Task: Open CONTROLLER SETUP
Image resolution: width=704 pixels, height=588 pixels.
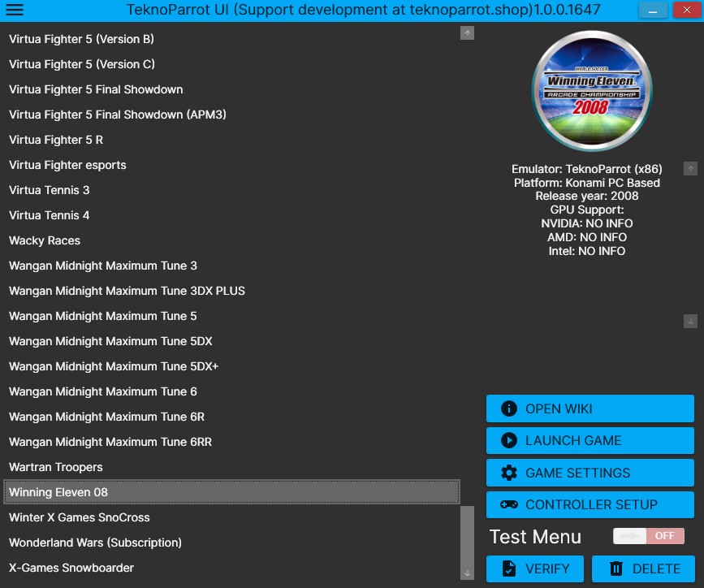Action: pos(590,505)
